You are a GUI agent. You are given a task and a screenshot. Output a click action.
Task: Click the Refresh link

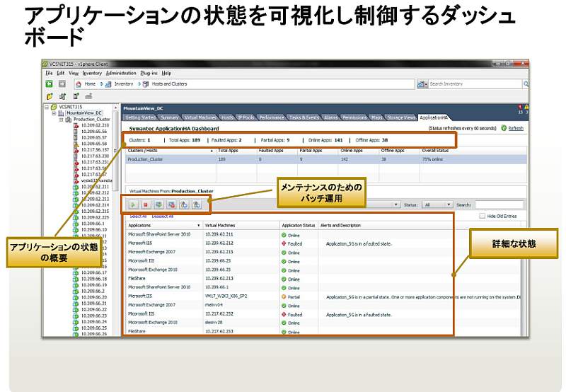pos(516,128)
